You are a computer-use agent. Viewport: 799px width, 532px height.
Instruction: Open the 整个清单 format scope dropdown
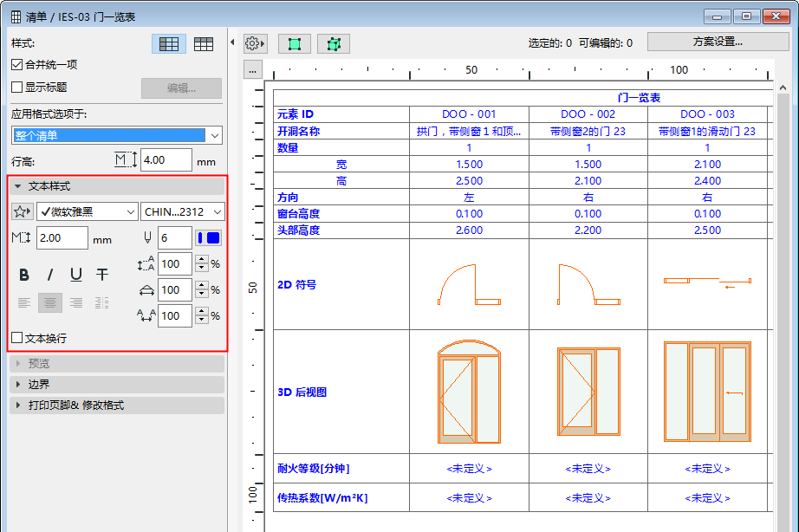[117, 135]
